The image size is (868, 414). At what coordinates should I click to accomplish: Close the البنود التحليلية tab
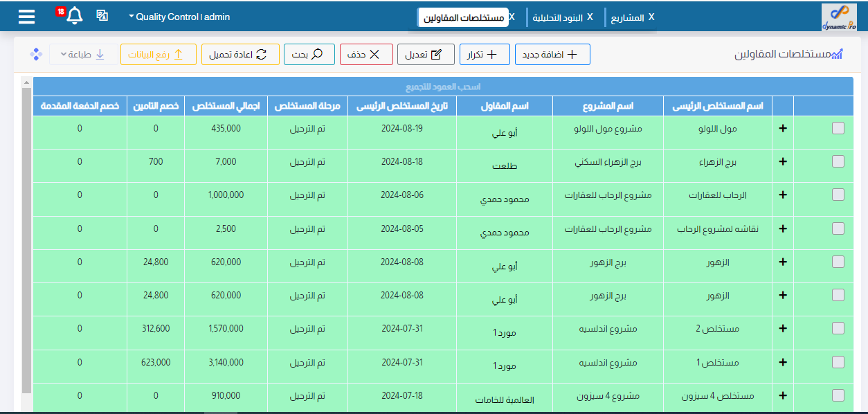pos(590,17)
